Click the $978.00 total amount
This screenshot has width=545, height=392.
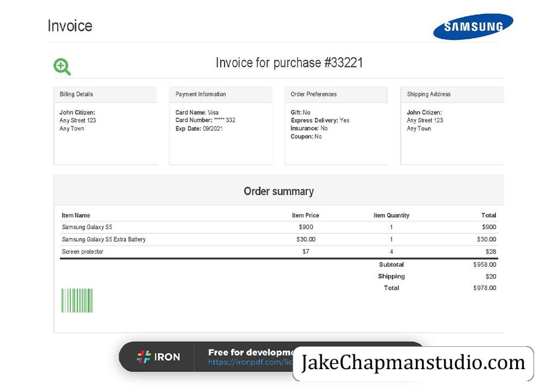pos(485,288)
